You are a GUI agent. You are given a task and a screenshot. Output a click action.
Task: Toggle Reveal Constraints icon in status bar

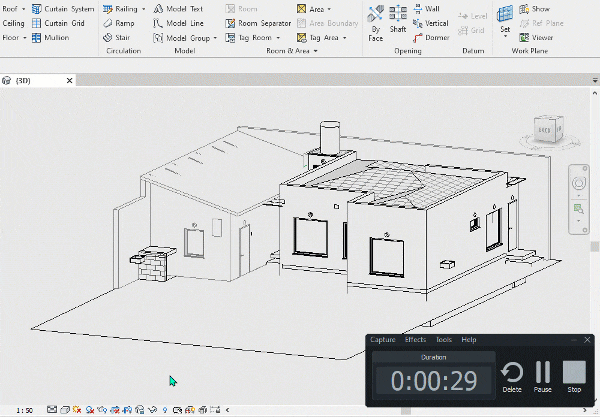coord(215,410)
